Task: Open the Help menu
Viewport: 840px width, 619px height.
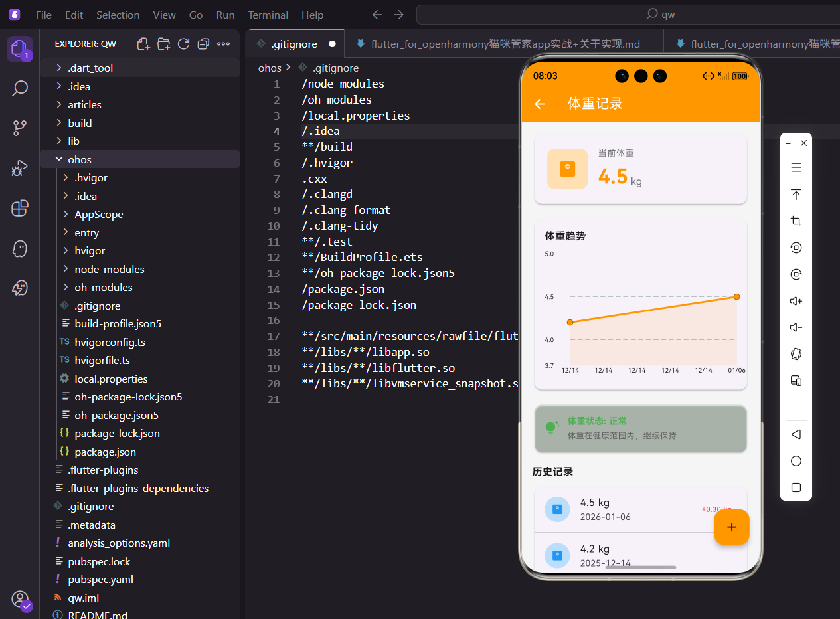Action: (312, 15)
